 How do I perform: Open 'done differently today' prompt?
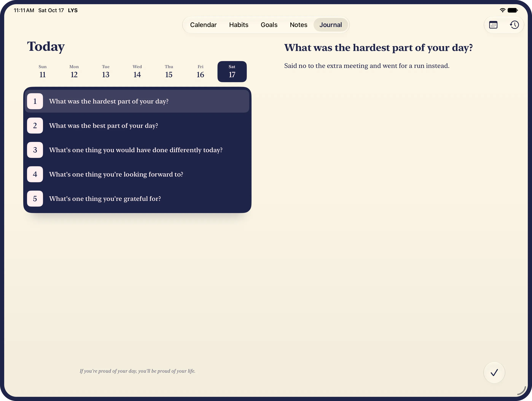click(137, 150)
